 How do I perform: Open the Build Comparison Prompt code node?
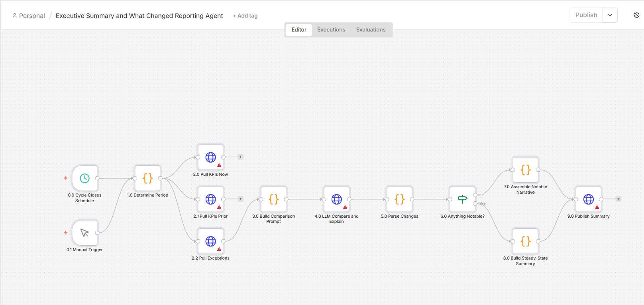(x=273, y=199)
